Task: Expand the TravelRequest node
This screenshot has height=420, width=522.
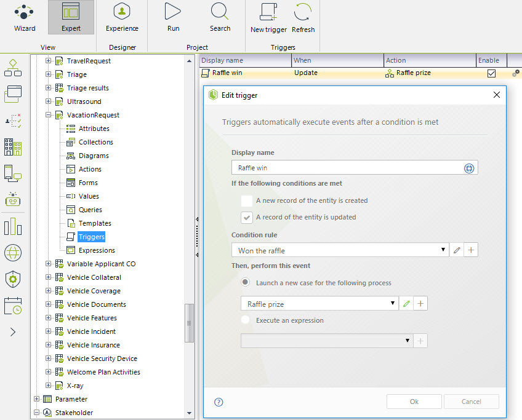Action: click(x=48, y=60)
